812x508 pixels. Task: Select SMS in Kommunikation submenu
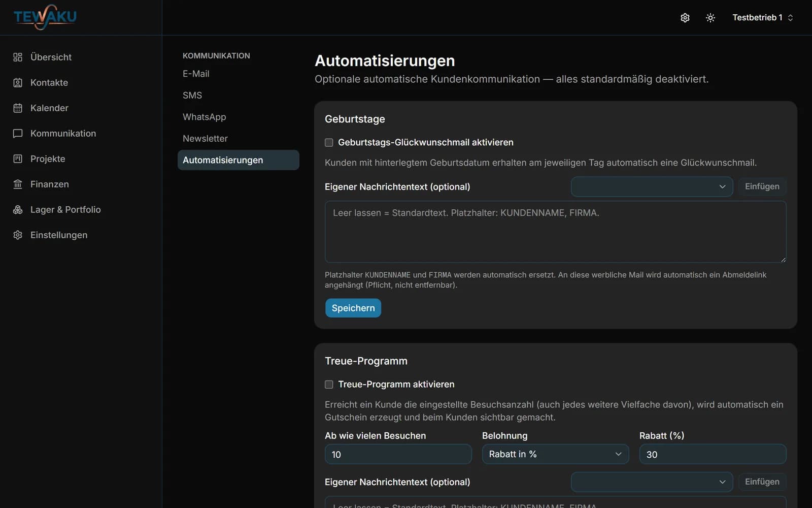click(239, 96)
